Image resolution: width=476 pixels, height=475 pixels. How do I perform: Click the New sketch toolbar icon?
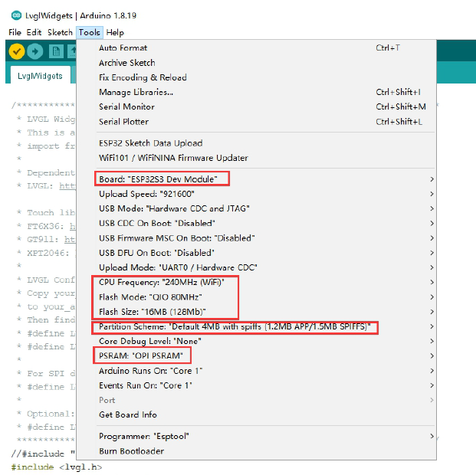click(56, 51)
